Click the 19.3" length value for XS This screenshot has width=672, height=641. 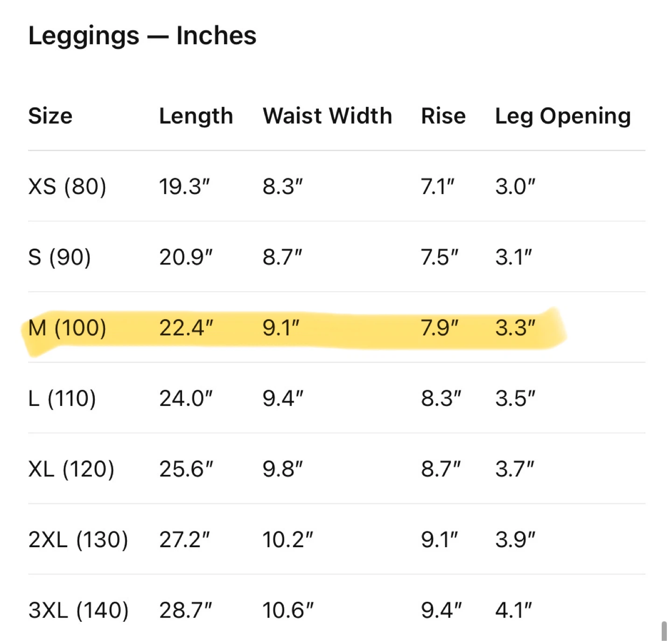click(184, 186)
